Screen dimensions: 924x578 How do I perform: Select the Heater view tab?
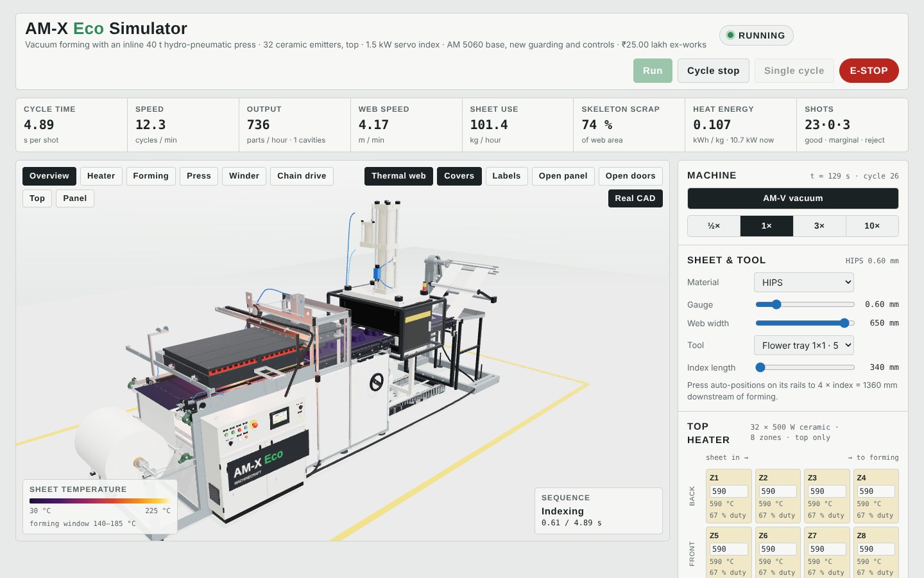[x=101, y=176]
